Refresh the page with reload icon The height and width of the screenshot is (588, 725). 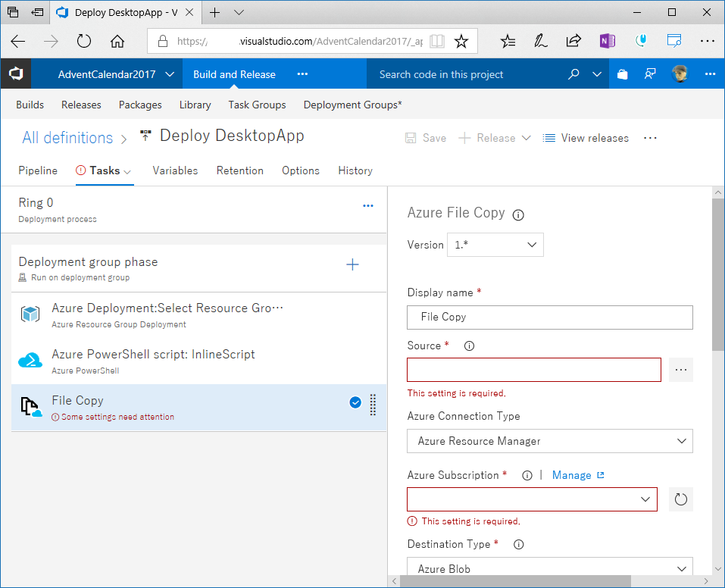tap(83, 42)
